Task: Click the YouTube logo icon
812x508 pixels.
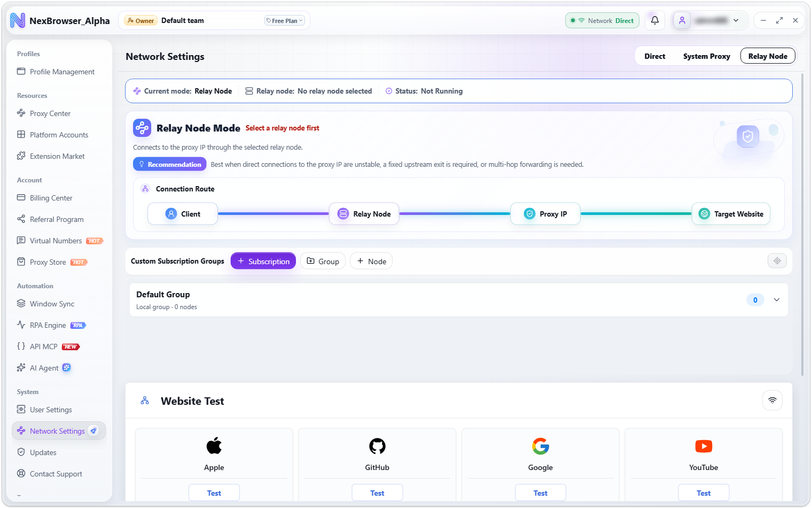Action: pyautogui.click(x=704, y=446)
